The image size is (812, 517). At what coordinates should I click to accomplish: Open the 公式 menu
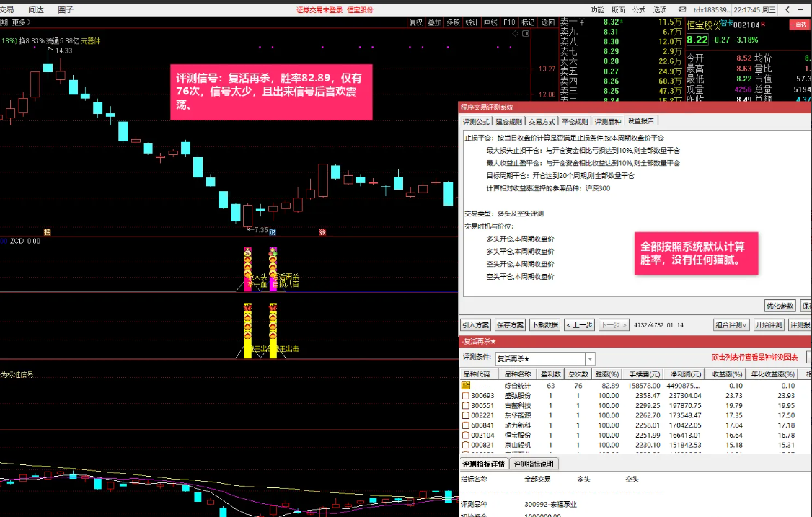tap(639, 10)
